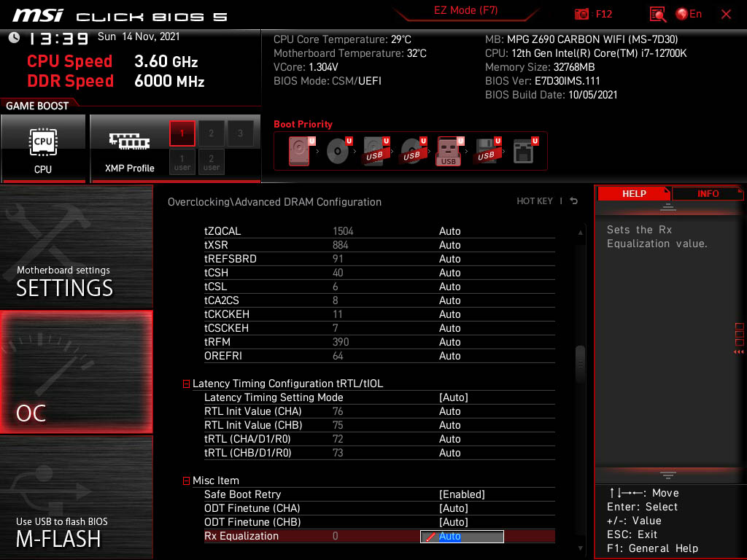Select the floppy USB boot device icon

click(x=487, y=152)
